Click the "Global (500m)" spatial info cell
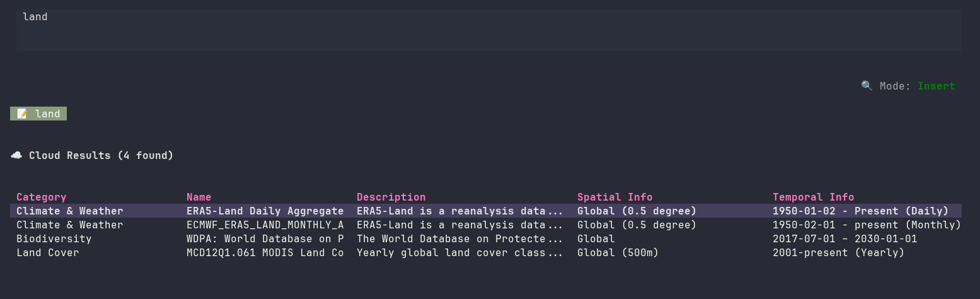 coord(618,252)
